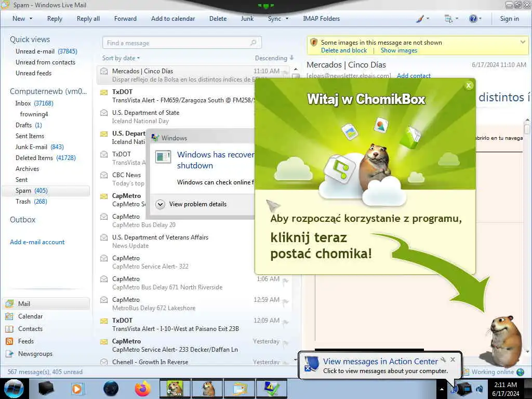Toggle Descending sort order
532x399 pixels.
click(x=274, y=58)
